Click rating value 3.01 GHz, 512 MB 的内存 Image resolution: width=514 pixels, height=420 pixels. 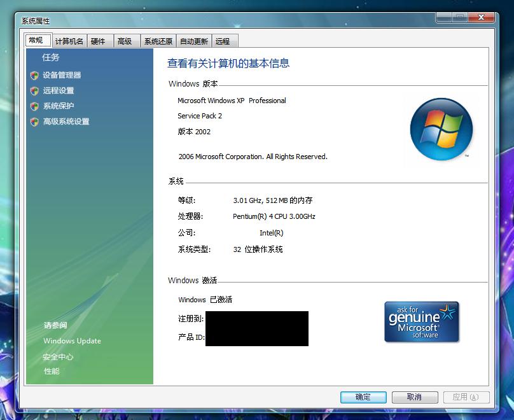pos(273,200)
